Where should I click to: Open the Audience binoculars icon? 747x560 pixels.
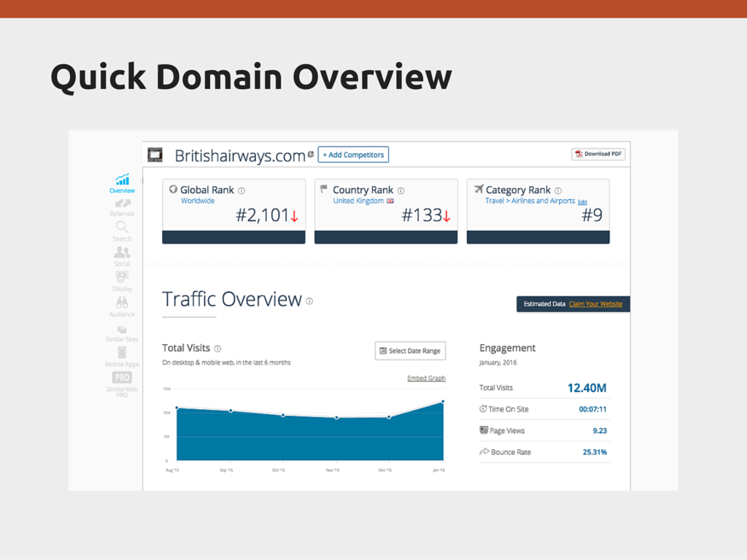point(122,303)
